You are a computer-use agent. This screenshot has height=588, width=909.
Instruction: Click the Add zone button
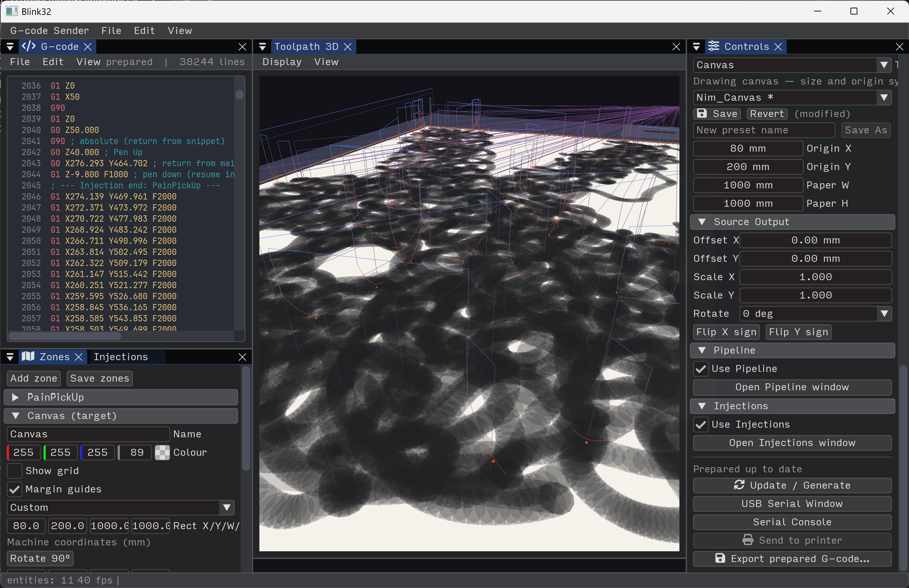34,378
